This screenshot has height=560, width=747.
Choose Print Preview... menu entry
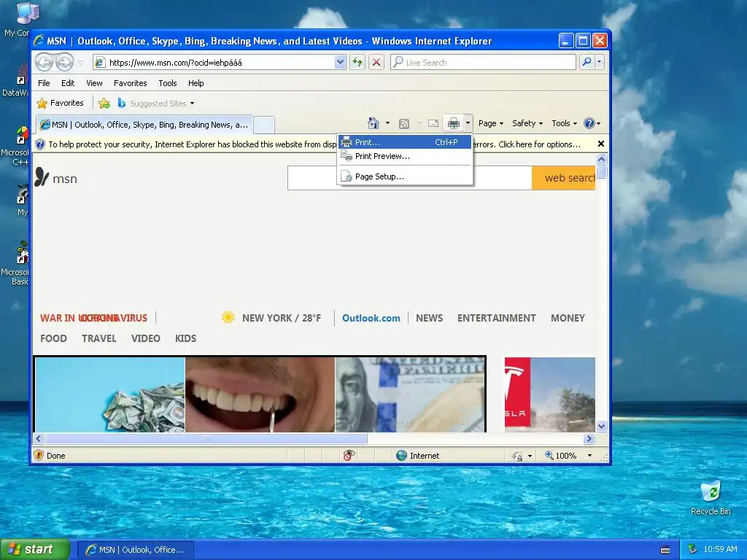[405, 156]
